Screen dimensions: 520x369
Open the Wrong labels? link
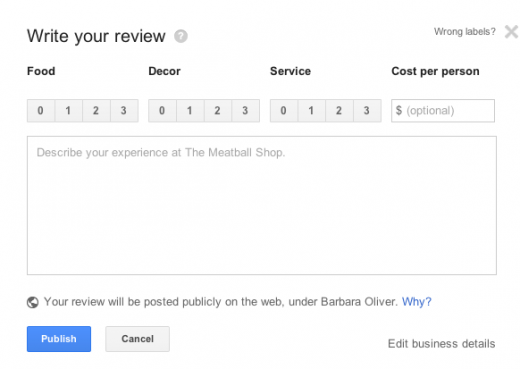click(x=465, y=32)
